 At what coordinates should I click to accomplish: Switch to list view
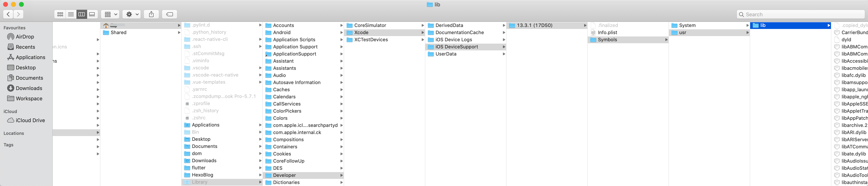click(x=71, y=14)
